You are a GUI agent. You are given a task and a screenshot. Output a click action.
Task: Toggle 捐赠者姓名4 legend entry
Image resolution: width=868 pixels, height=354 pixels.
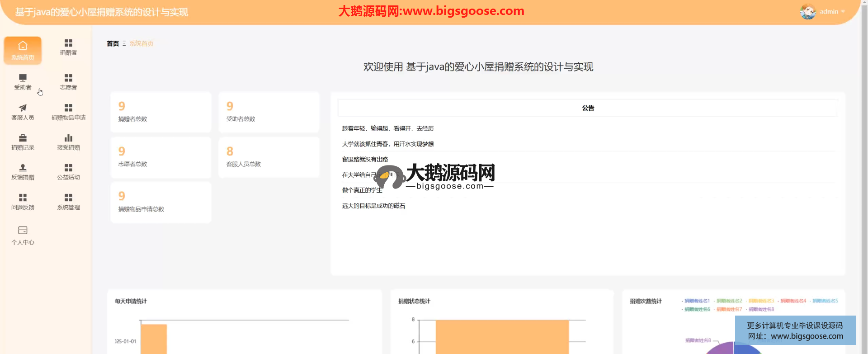(x=793, y=301)
